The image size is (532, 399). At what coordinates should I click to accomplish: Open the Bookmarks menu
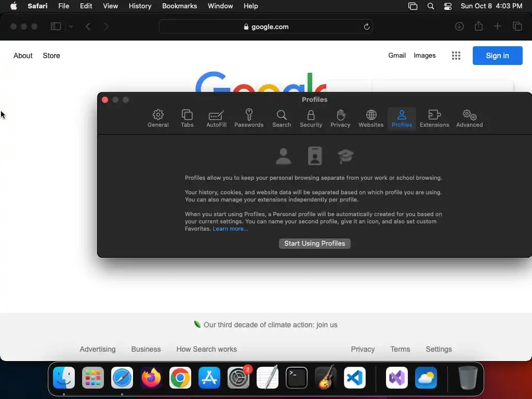179,6
